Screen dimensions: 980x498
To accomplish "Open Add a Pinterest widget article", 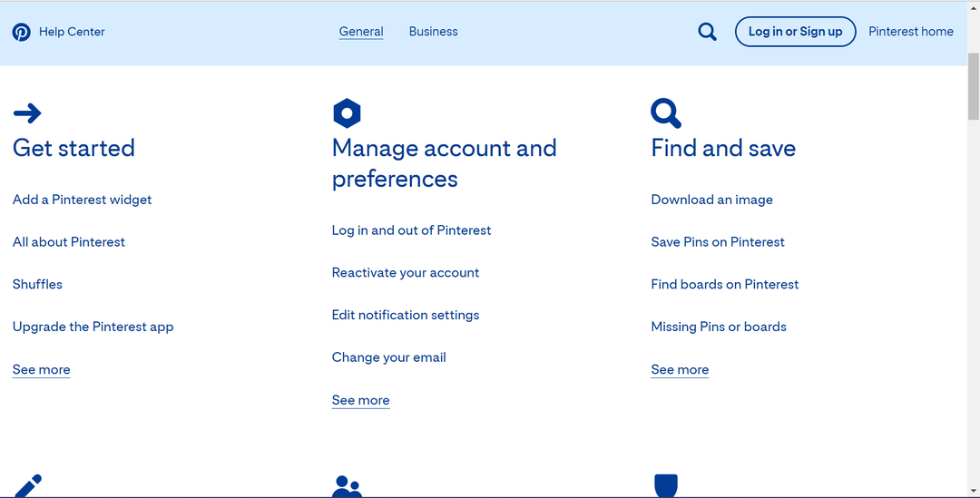I will (x=82, y=200).
